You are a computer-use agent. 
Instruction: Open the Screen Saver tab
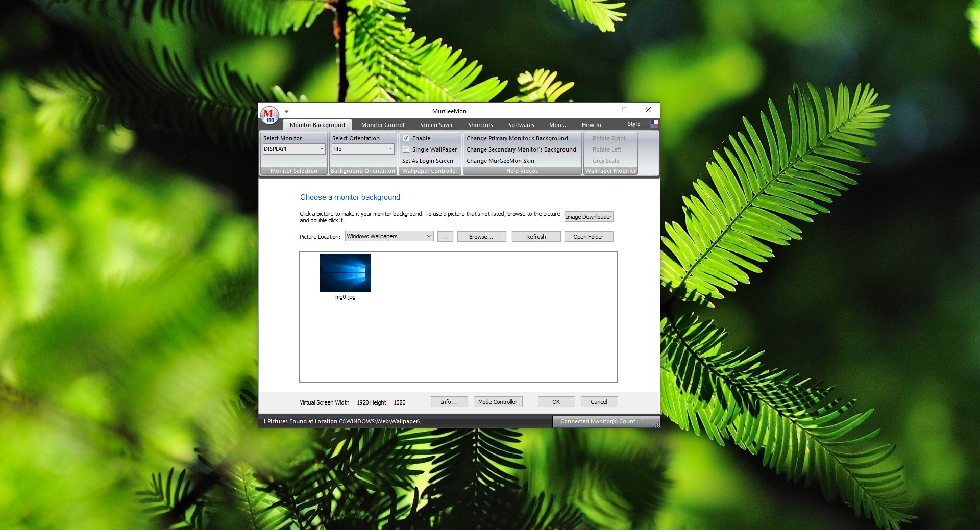[x=436, y=125]
